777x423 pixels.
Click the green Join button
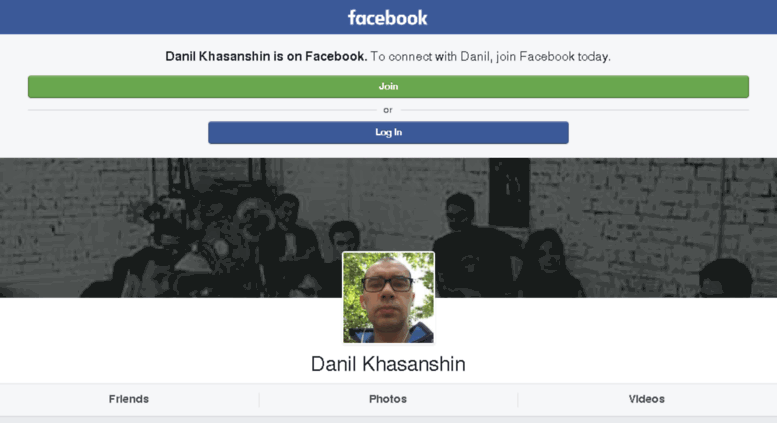(x=388, y=87)
